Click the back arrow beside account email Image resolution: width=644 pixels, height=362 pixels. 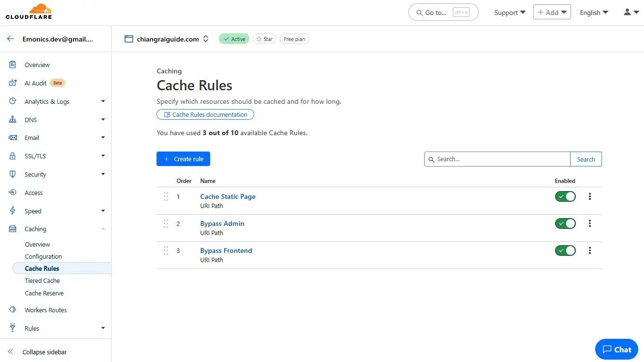click(11, 39)
